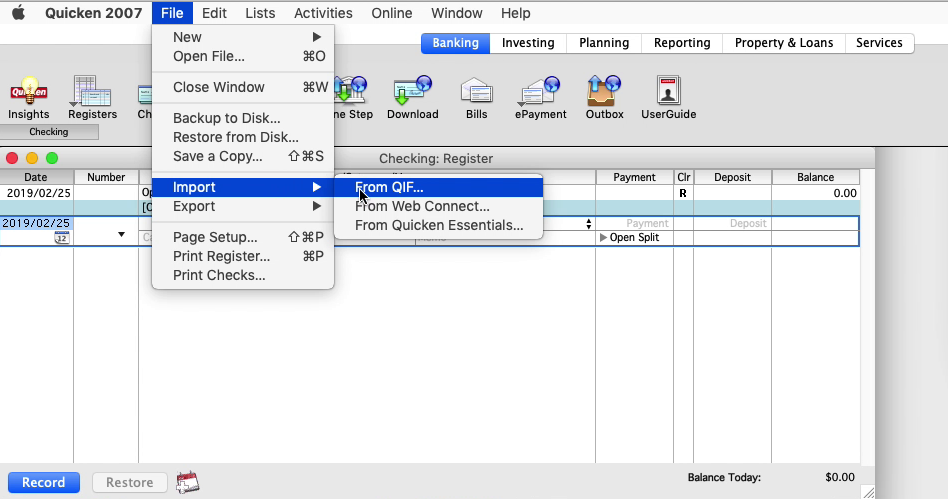This screenshot has width=948, height=499.
Task: Expand the New submenu
Action: point(242,37)
